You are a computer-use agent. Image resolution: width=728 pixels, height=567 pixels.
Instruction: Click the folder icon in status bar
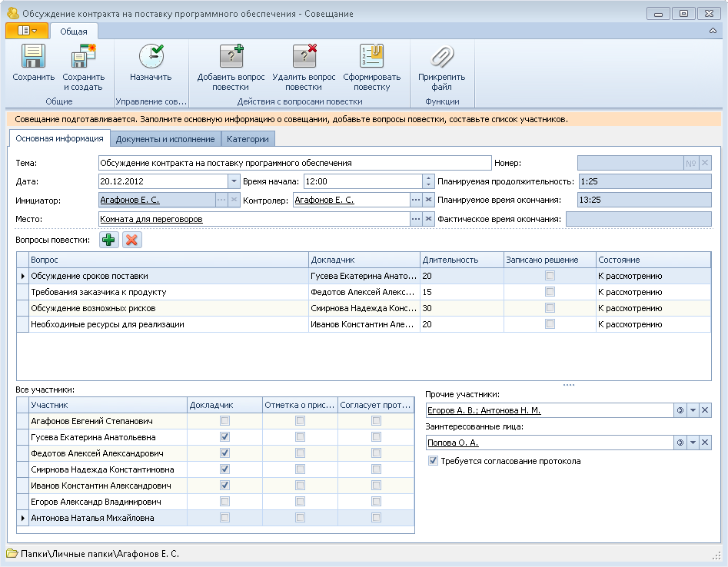[x=12, y=553]
